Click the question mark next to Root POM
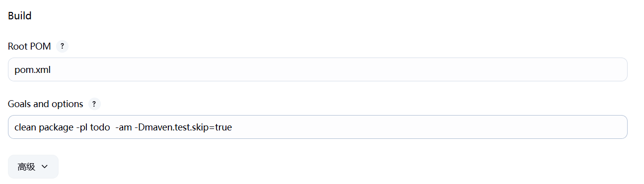The height and width of the screenshot is (184, 644). (x=62, y=46)
